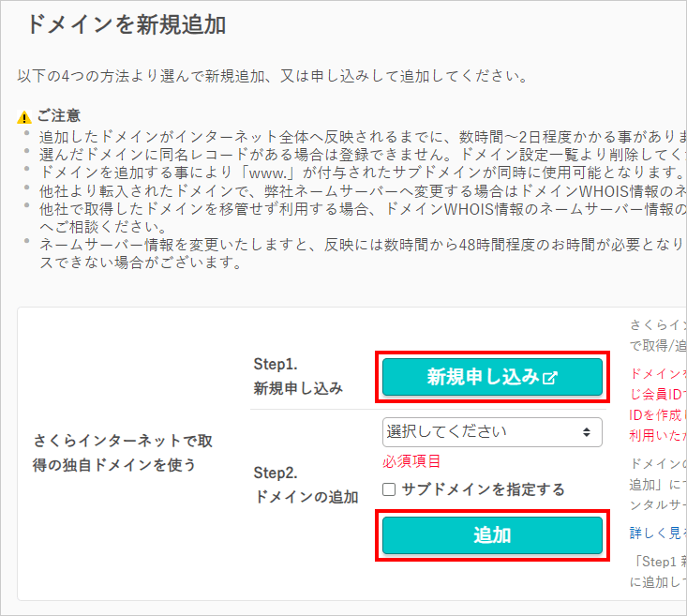The image size is (687, 616).
Task: Click the サブドメインを指定する label text
Action: click(x=484, y=489)
